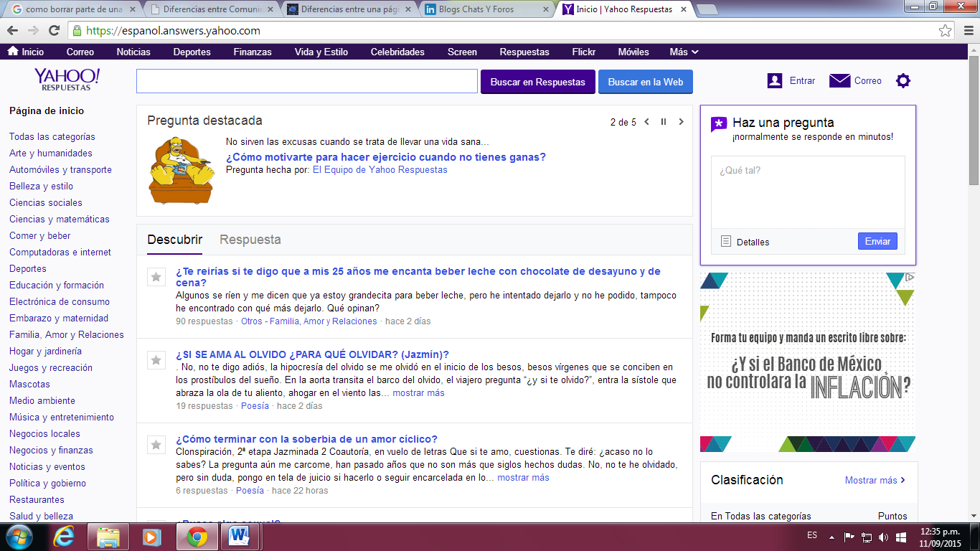
Task: Star the chocolate milk question
Action: click(156, 277)
